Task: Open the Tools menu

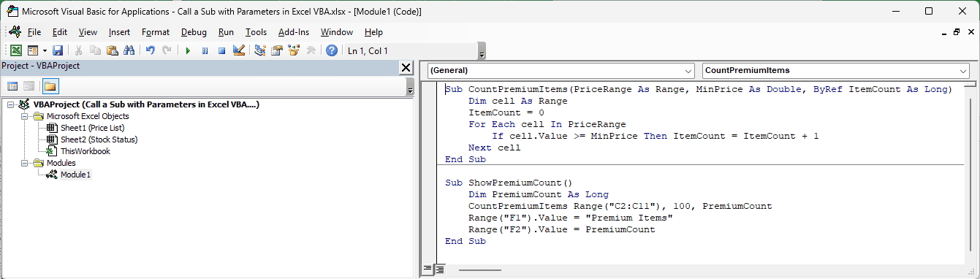Action: pyautogui.click(x=257, y=32)
